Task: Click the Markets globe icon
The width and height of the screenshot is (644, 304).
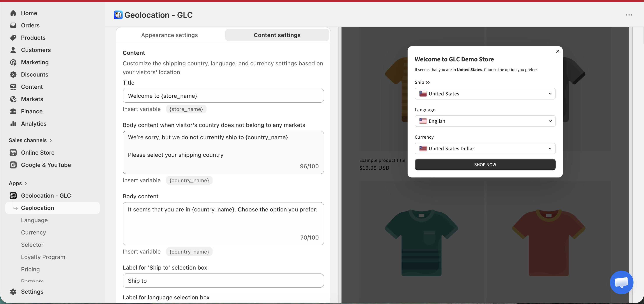Action: click(13, 99)
